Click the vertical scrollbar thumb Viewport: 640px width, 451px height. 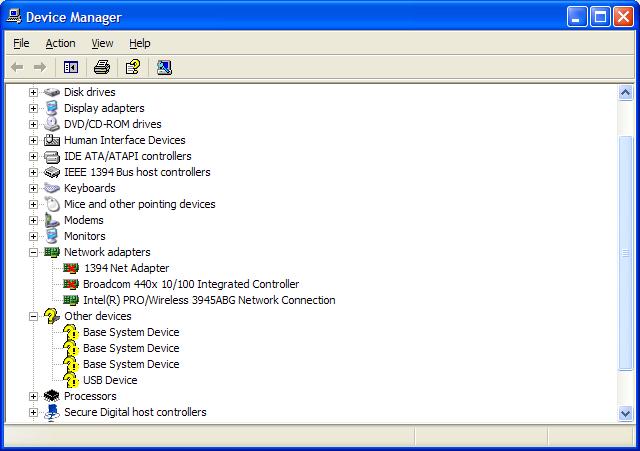[625, 253]
